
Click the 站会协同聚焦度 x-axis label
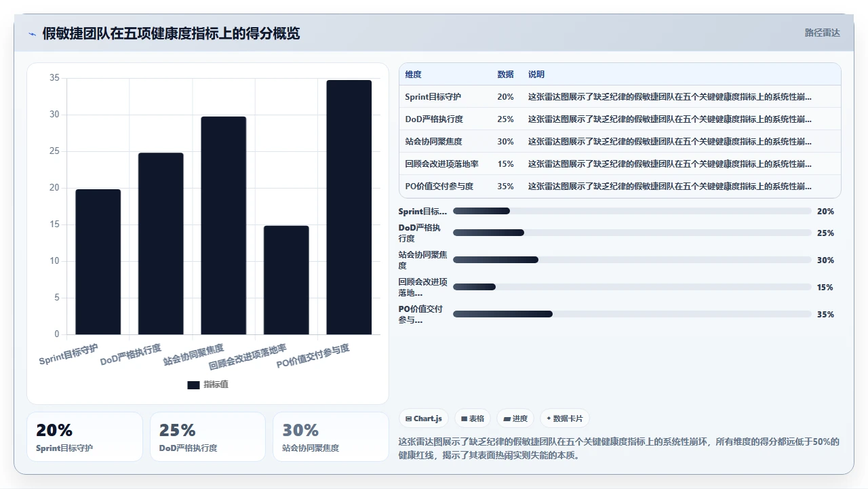193,355
